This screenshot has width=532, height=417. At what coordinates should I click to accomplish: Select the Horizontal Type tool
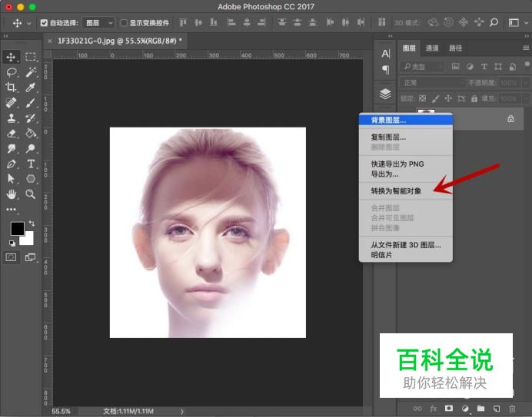coord(31,164)
